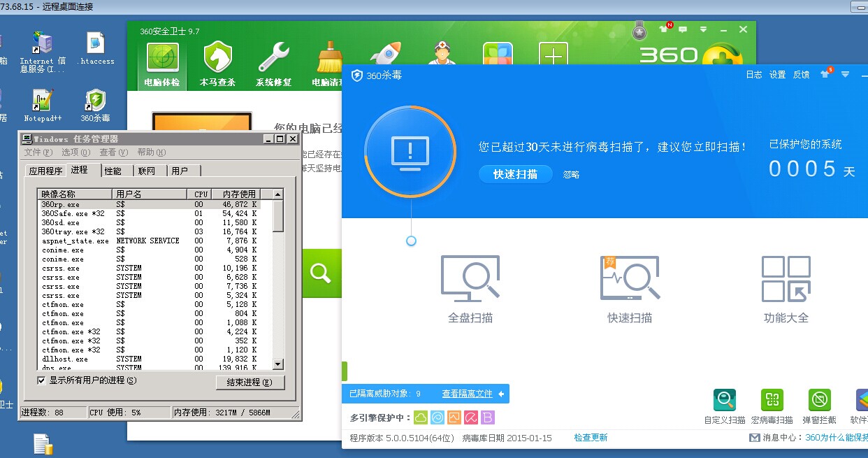Open main menu dropdown in 360杀毒 title

pos(845,74)
